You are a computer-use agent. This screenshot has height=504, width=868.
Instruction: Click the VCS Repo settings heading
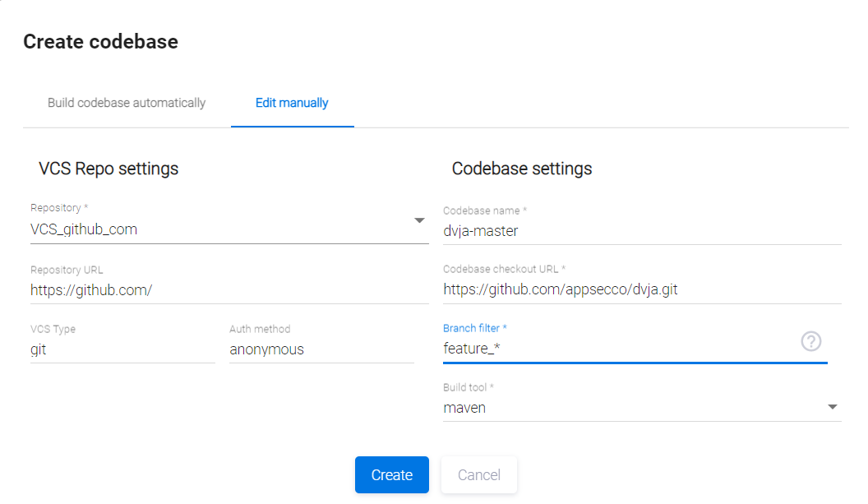tap(108, 169)
